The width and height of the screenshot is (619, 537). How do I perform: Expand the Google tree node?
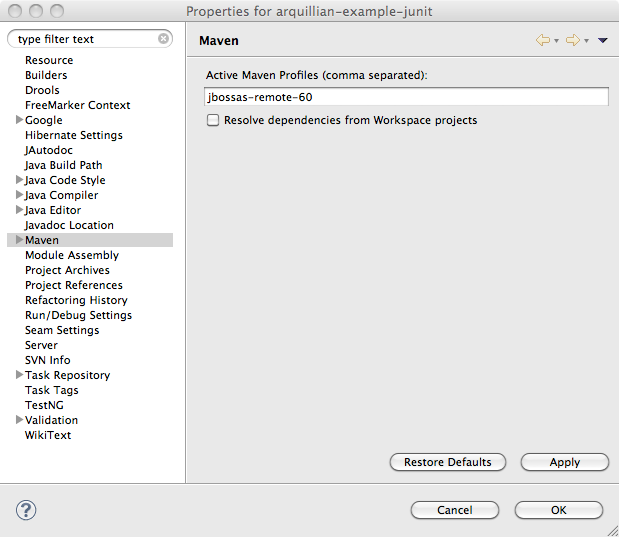tap(19, 120)
